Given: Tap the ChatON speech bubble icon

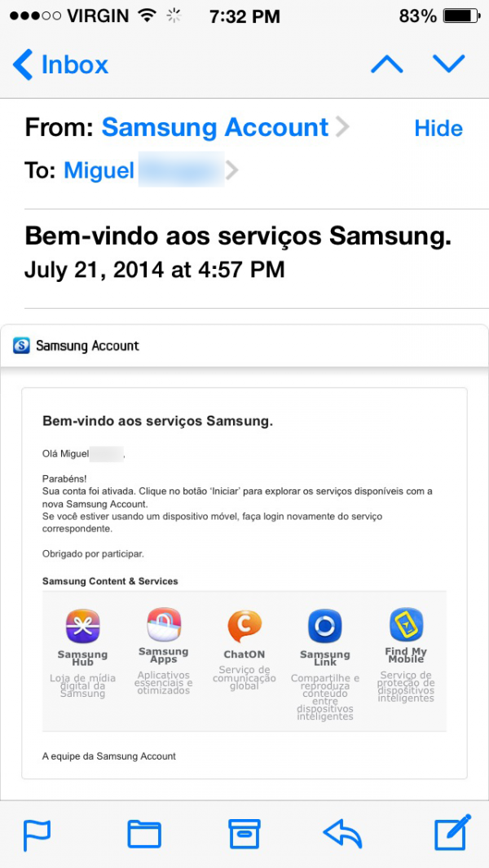Looking at the screenshot, I should [x=244, y=626].
